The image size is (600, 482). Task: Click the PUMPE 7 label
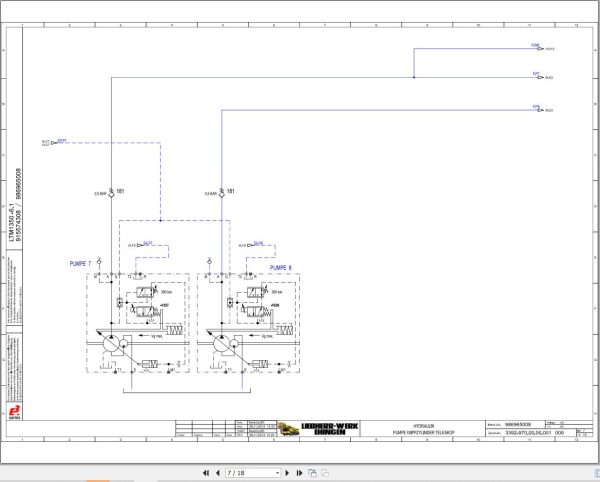point(80,264)
